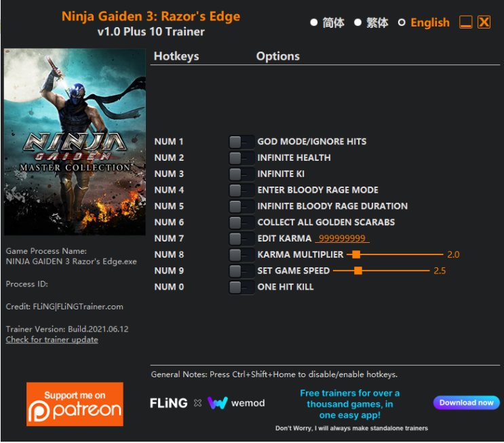Click the Download now button
The width and height of the screenshot is (504, 443).
467,402
